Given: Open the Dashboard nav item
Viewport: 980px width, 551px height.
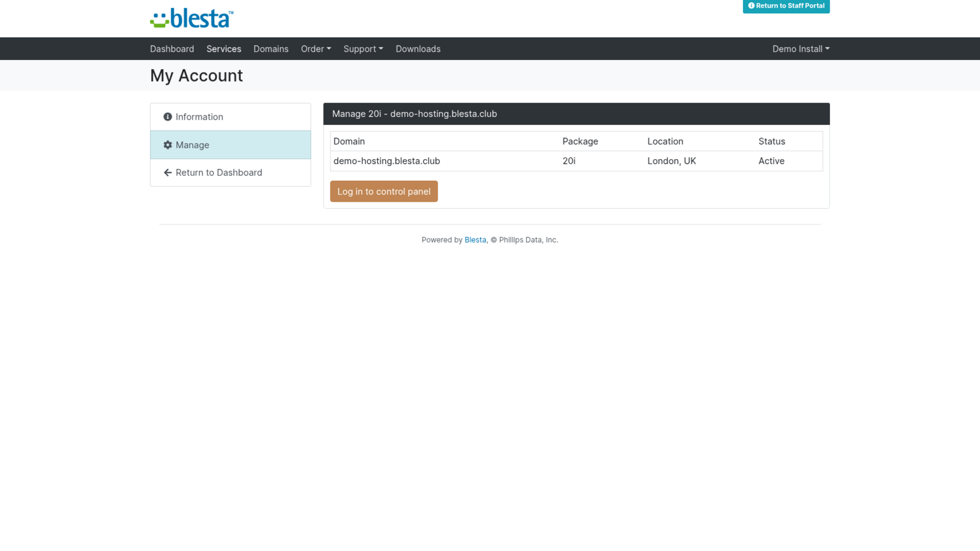Looking at the screenshot, I should click(x=172, y=49).
